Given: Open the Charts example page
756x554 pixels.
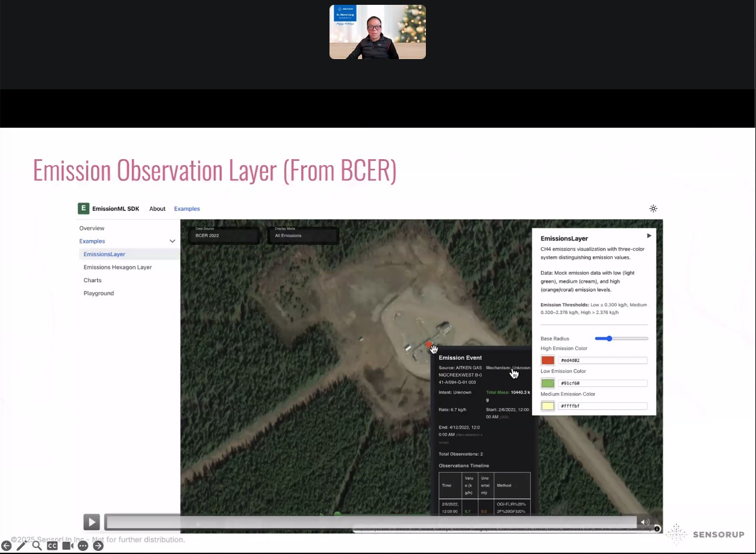Looking at the screenshot, I should (x=93, y=280).
